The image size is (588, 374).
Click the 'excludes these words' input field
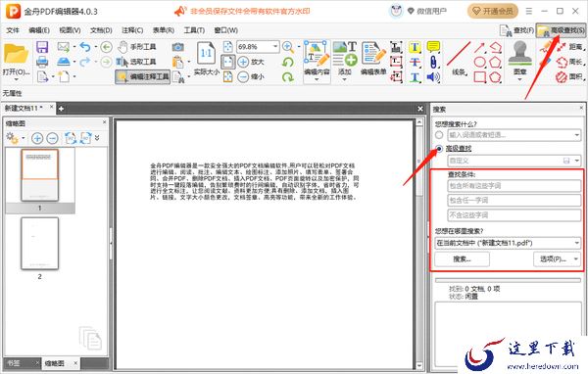(514, 214)
